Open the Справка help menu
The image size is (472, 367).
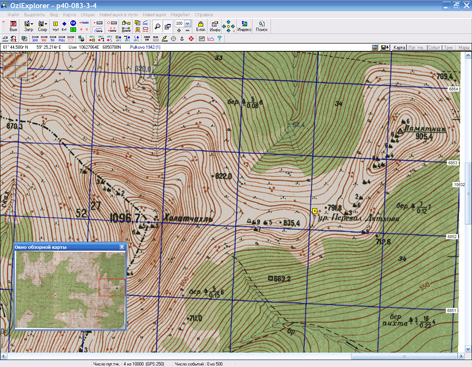[x=204, y=15]
